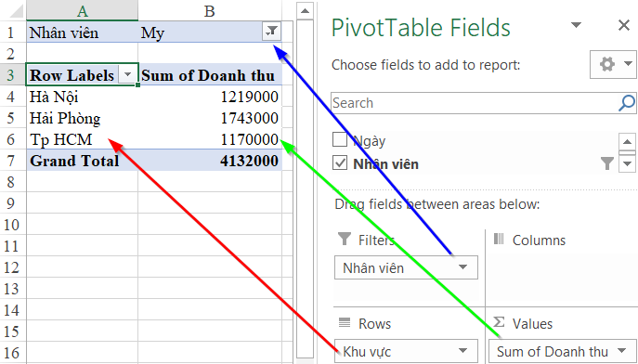The image size is (638, 364).
Task: Click the Nhân viên field filter funnel icon
Action: [x=607, y=164]
